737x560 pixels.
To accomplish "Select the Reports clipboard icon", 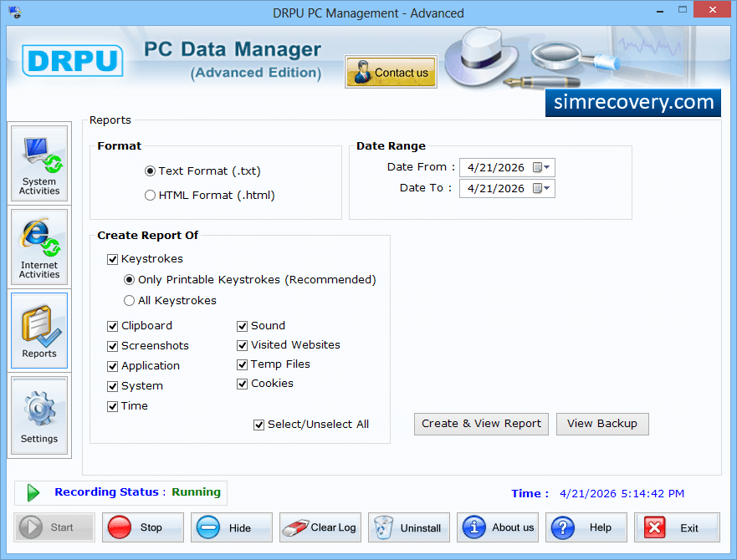I will point(40,327).
